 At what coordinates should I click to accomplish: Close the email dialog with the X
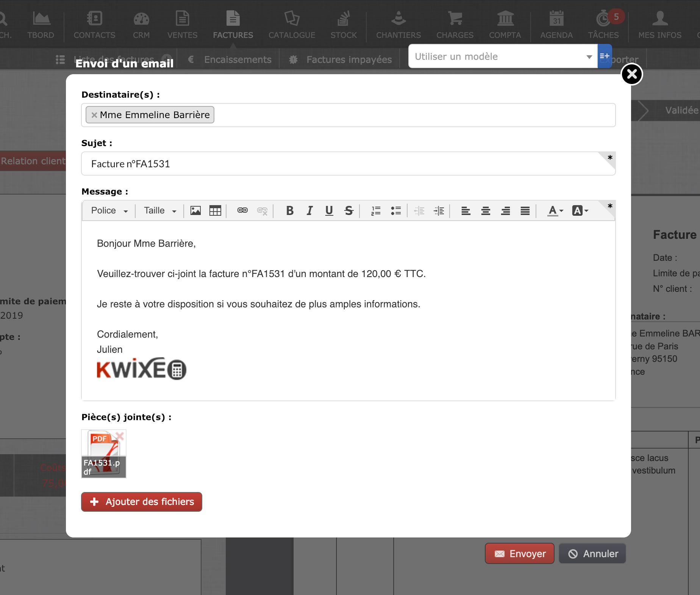[632, 74]
